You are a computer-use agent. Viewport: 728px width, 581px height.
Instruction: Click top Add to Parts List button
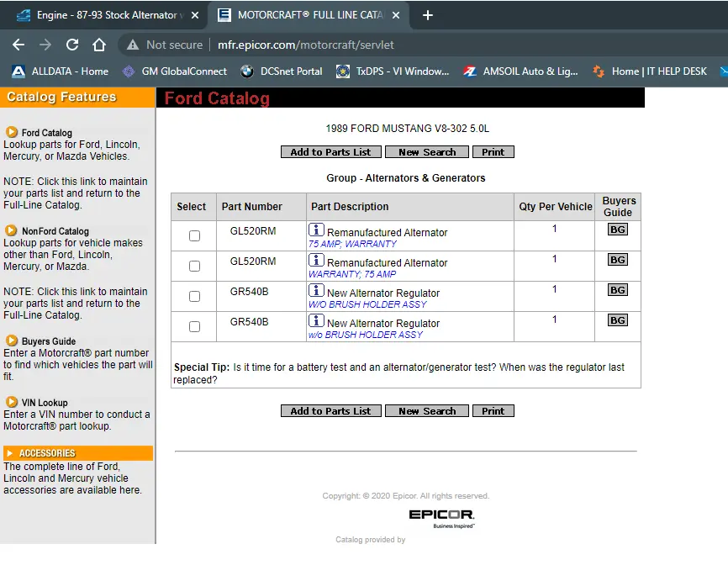click(330, 152)
